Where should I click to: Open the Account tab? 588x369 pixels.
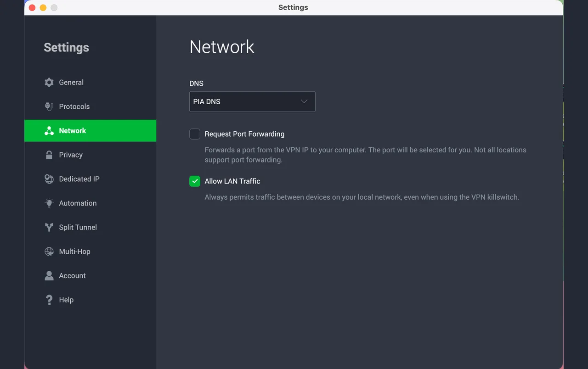(90, 275)
